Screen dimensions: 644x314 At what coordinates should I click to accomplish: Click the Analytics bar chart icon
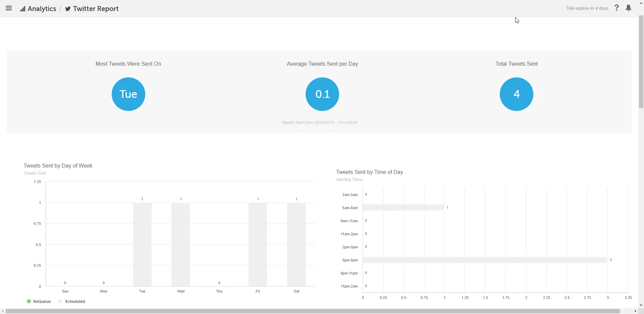[x=22, y=9]
